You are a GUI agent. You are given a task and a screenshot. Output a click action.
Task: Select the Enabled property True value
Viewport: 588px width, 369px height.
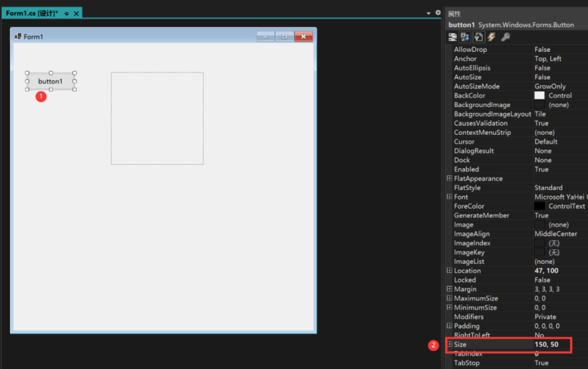(542, 169)
